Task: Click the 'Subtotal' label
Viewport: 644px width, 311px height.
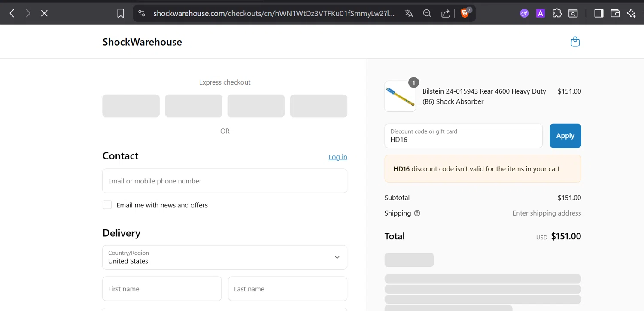Action: coord(397,198)
